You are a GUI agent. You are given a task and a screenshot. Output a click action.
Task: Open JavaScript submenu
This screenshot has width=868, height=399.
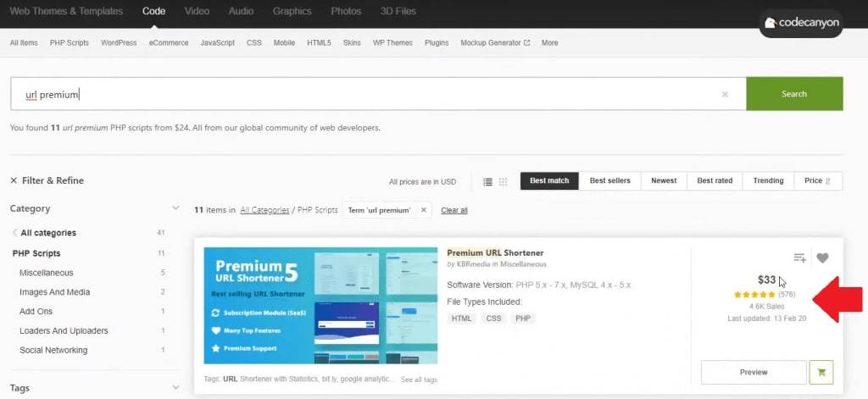(x=218, y=42)
